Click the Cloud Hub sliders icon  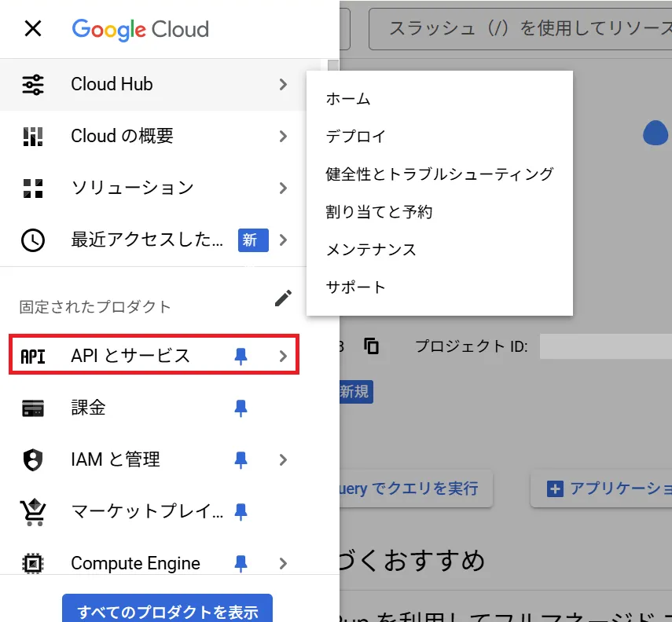point(33,84)
